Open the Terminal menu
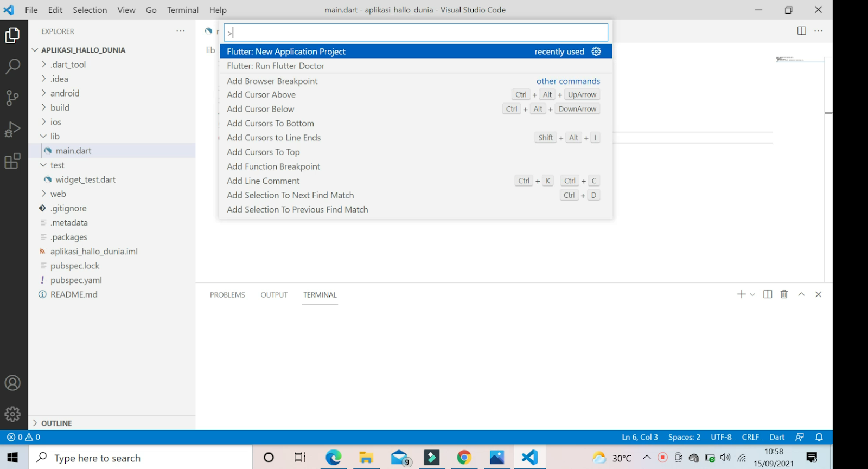868x469 pixels. click(x=183, y=10)
